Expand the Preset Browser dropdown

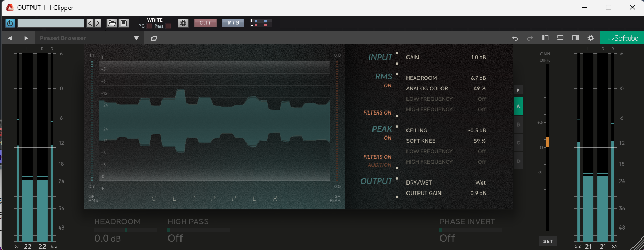pos(137,38)
